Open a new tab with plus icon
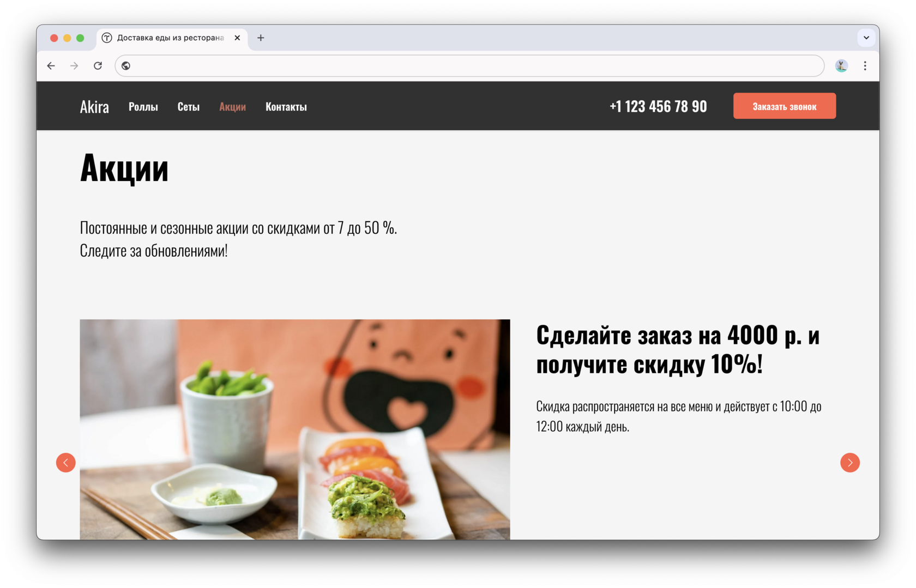Screen dimensions: 916x588 (x=261, y=38)
